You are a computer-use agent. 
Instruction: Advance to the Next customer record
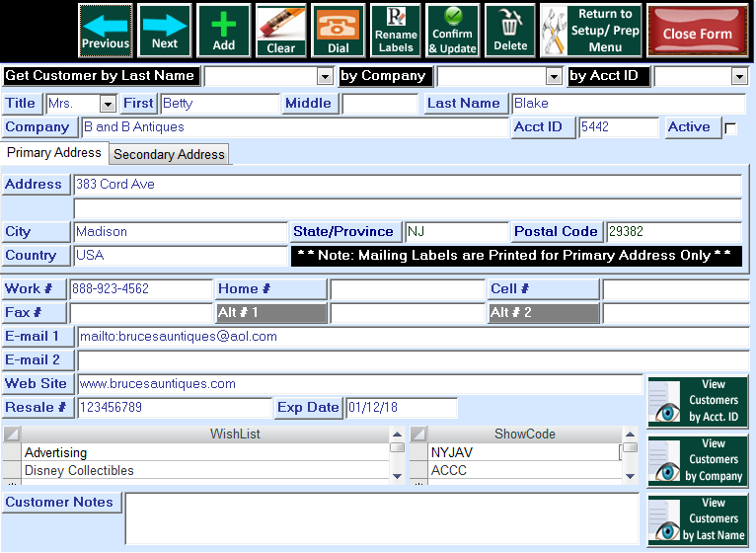tap(165, 30)
